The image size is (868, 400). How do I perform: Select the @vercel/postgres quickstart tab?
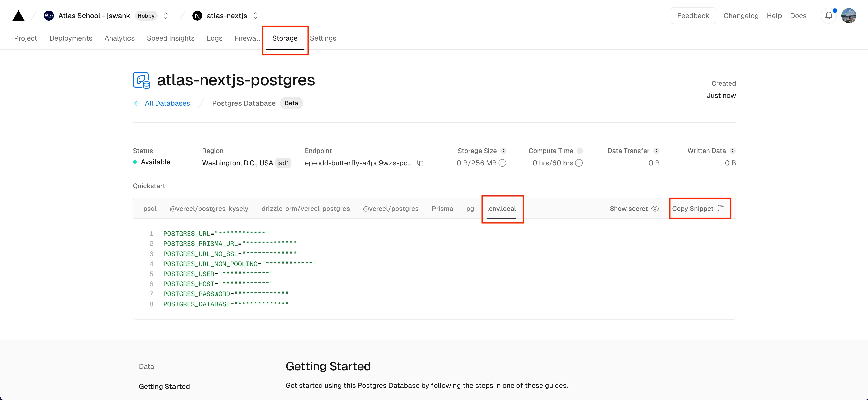coord(390,209)
